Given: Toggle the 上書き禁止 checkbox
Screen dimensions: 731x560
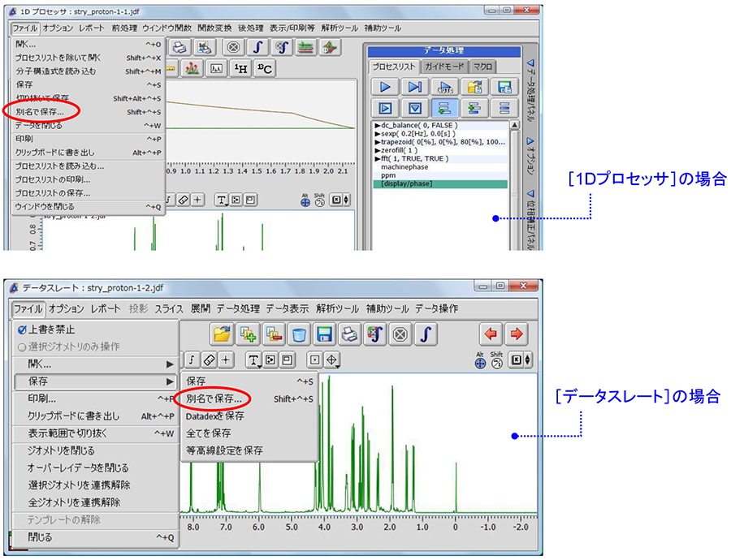Looking at the screenshot, I should point(22,330).
